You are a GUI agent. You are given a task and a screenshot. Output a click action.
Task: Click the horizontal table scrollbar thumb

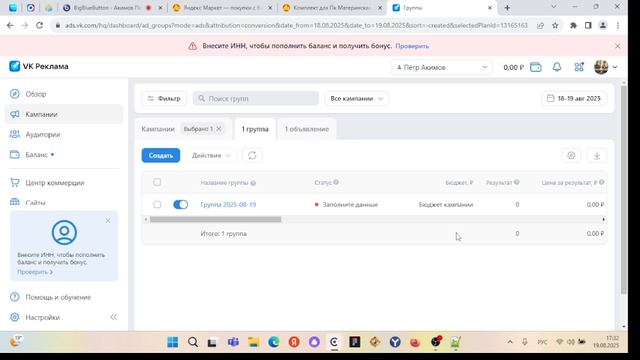pos(216,220)
